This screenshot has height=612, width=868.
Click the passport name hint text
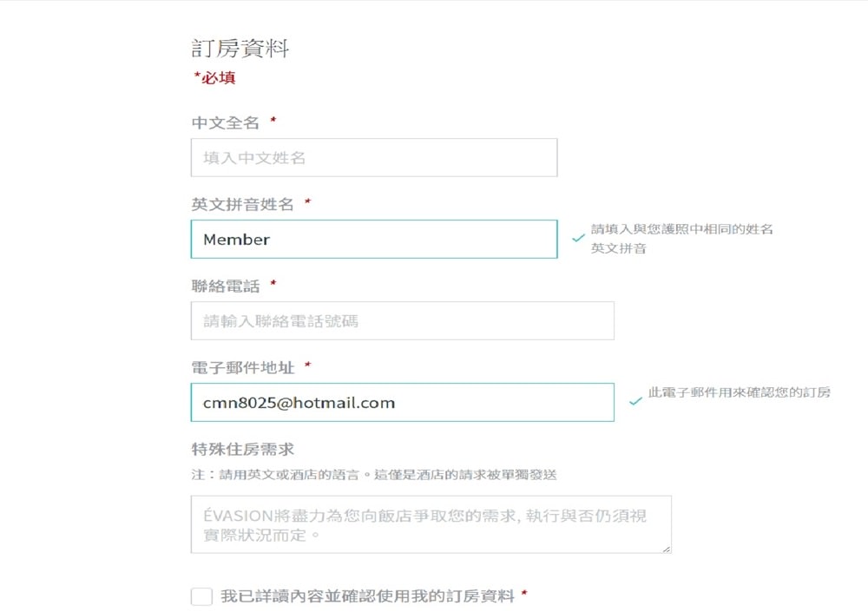click(x=681, y=239)
